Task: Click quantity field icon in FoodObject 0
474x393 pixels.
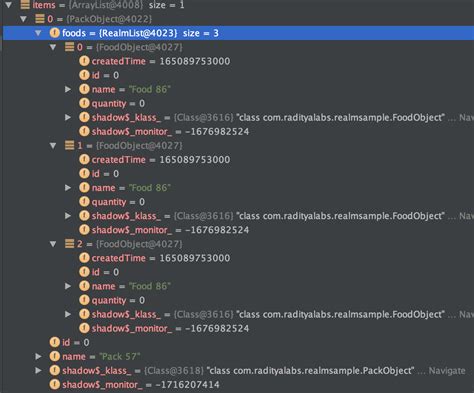Action: click(84, 103)
